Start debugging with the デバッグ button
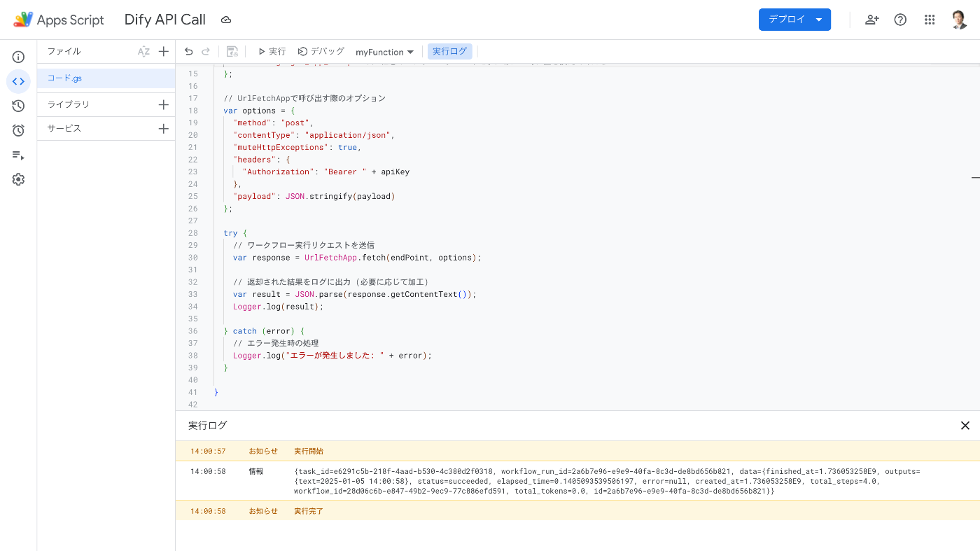 (x=321, y=51)
